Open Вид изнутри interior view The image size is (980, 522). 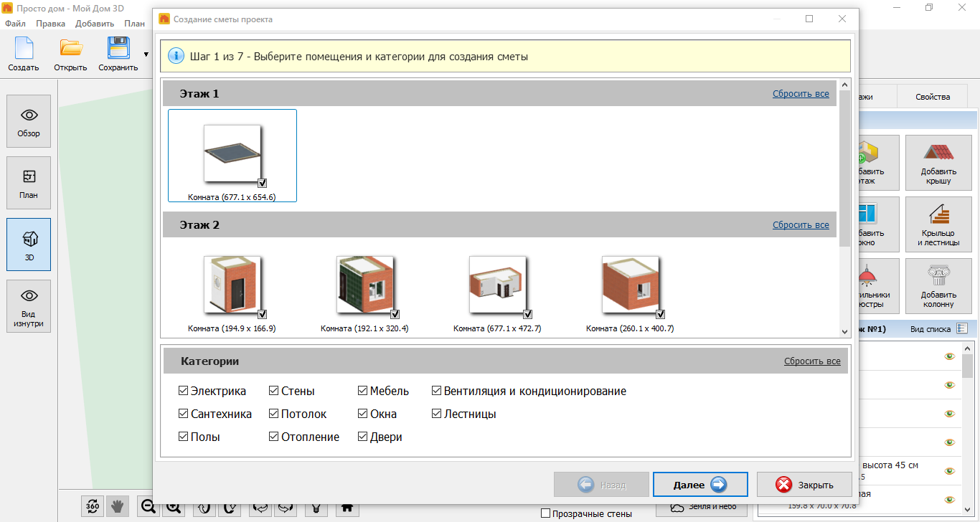click(29, 306)
